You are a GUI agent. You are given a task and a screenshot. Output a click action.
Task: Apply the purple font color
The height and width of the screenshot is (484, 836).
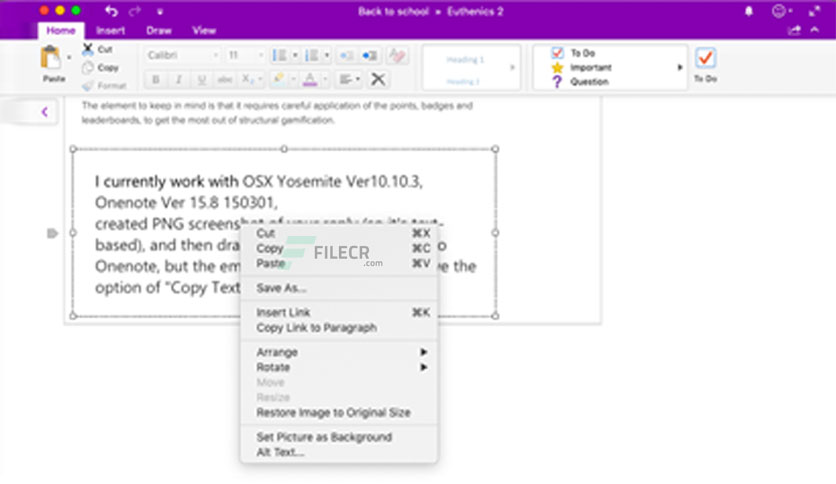click(310, 79)
